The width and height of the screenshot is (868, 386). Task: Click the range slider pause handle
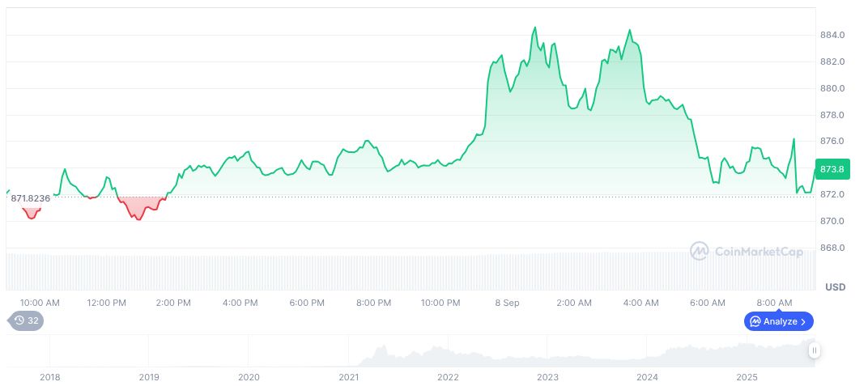[x=814, y=350]
